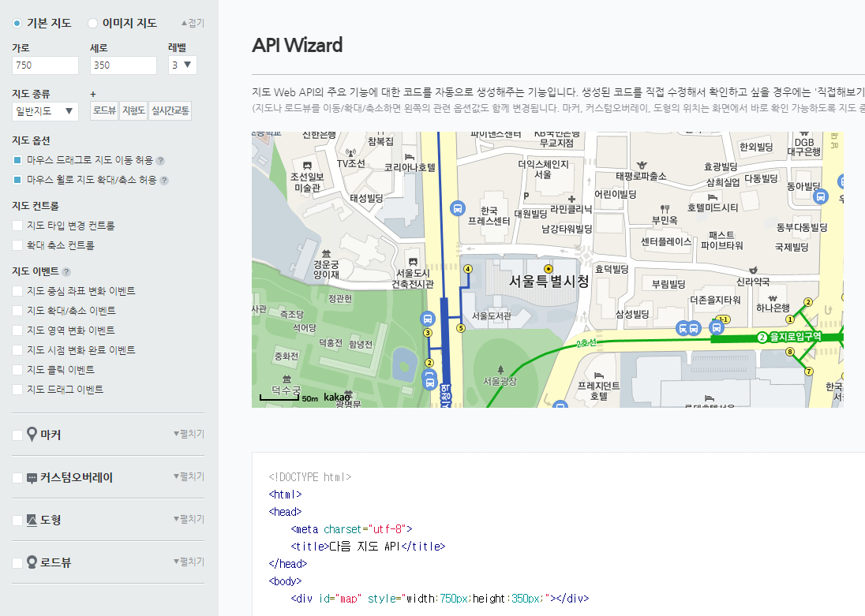Toggle the 지형도 overlay button

pos(133,110)
